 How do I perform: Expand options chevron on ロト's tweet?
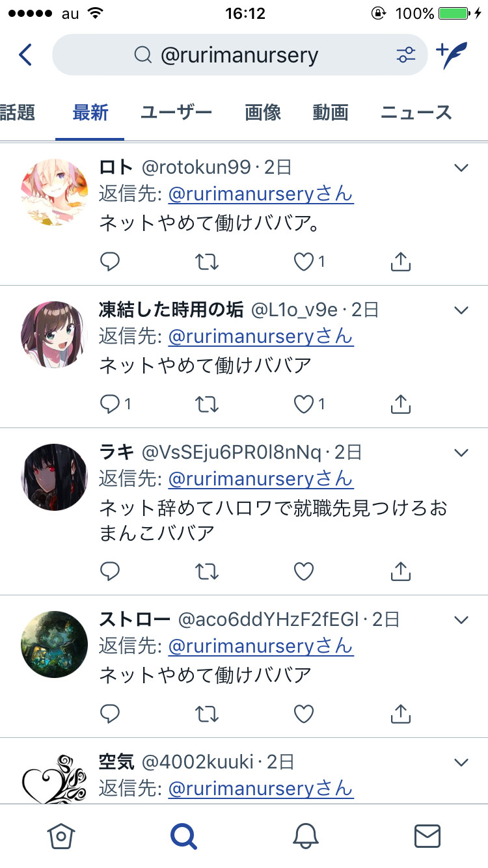(x=461, y=168)
